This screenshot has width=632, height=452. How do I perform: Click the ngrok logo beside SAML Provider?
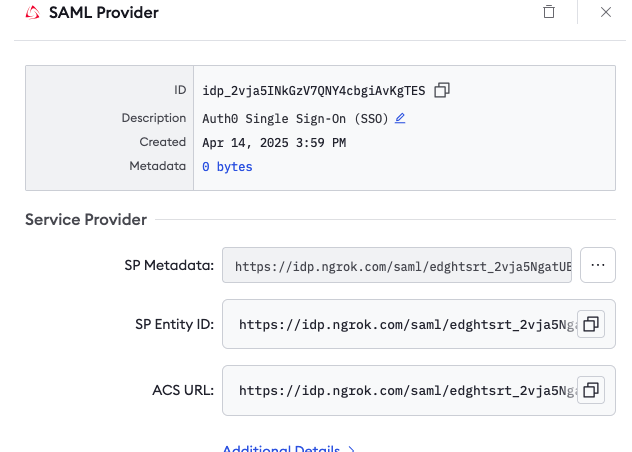pos(33,12)
